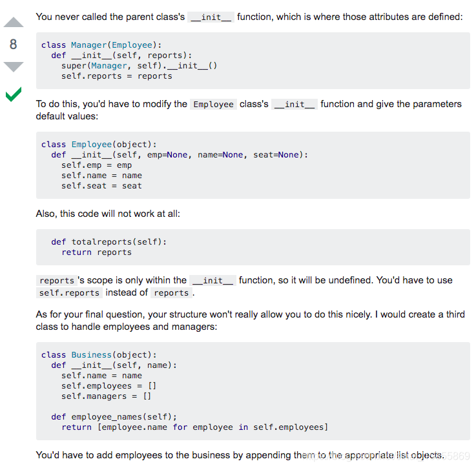Screen dimensions: 476x468
Task: Click the line returning employee.name list comprehension
Action: (x=195, y=427)
